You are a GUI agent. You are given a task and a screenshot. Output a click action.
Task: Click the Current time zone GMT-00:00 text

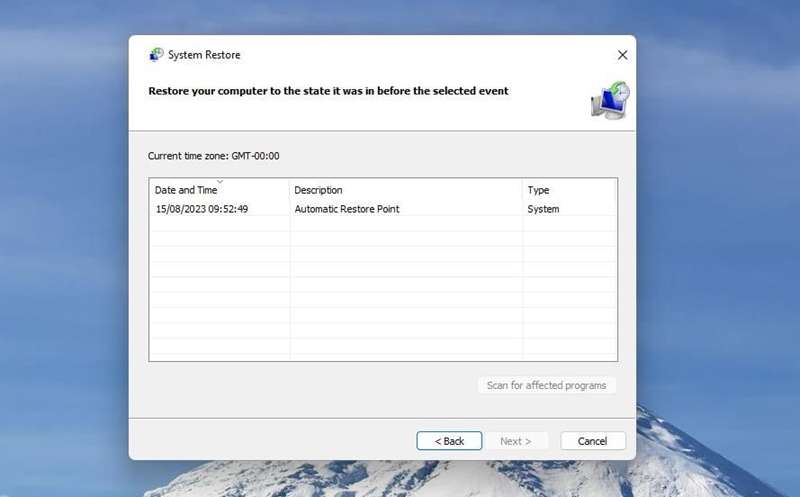[x=214, y=156]
